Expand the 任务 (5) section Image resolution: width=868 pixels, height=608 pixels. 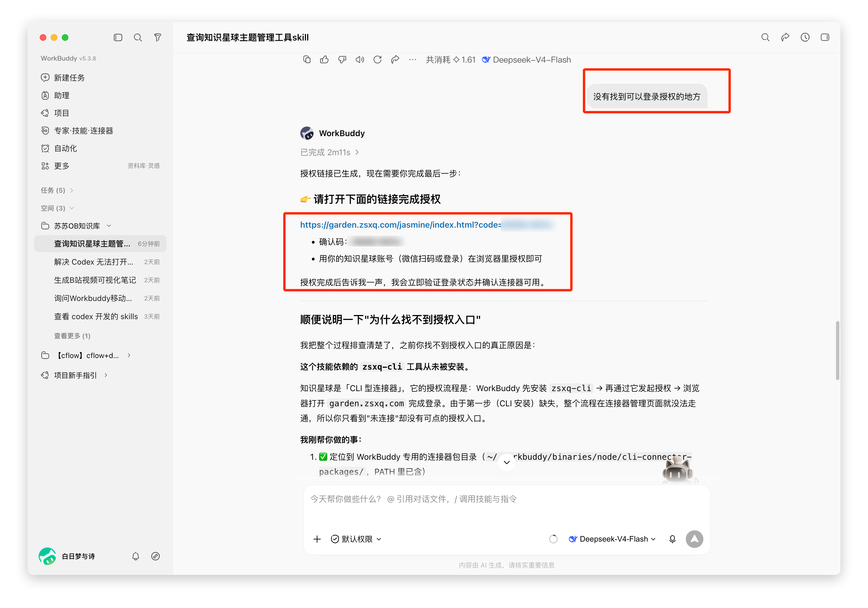[57, 190]
